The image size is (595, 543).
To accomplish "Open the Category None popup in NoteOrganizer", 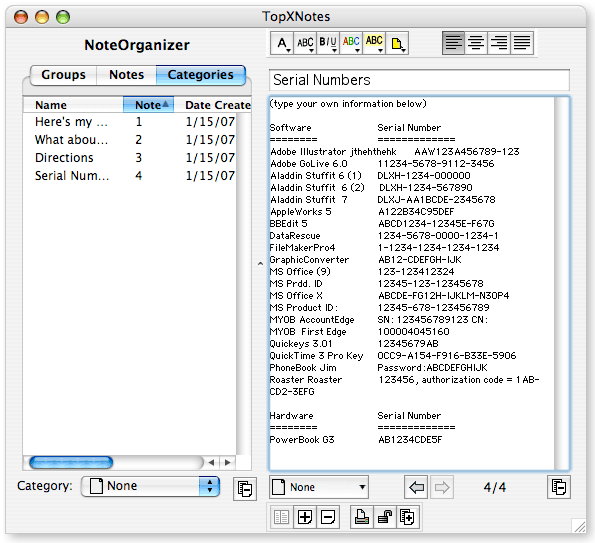I will coord(151,486).
